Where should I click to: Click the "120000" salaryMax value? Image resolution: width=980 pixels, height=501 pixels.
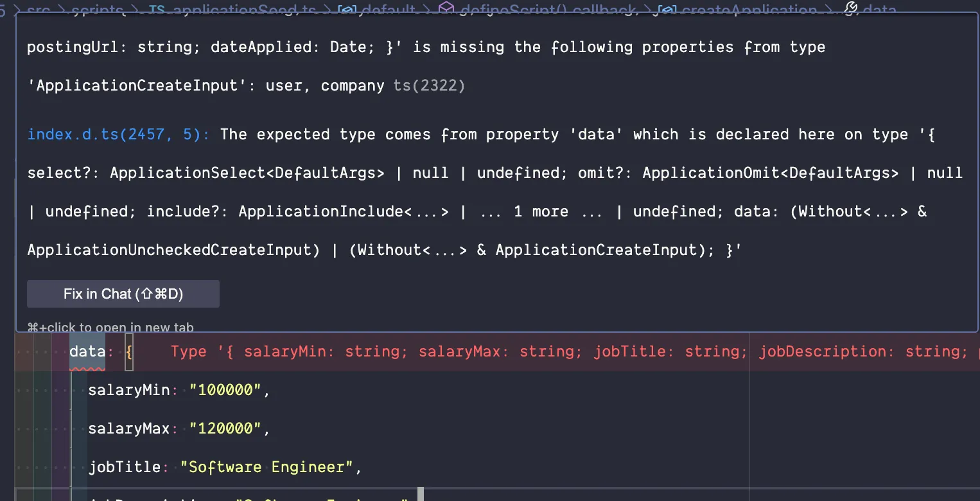click(226, 429)
